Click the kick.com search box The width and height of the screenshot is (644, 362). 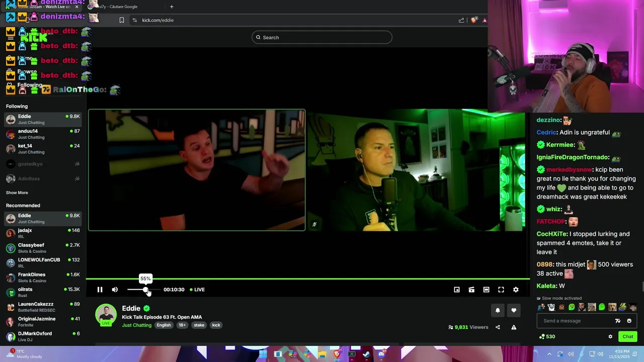(322, 37)
